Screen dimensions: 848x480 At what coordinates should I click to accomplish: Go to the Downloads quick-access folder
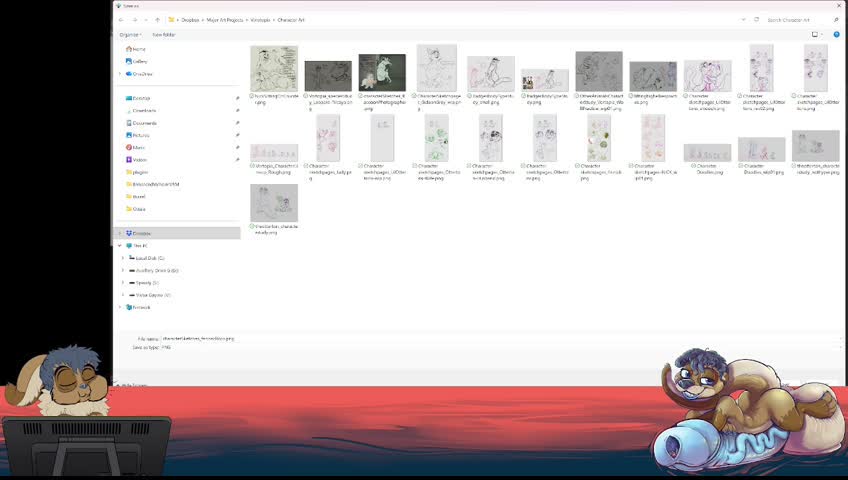(141, 111)
